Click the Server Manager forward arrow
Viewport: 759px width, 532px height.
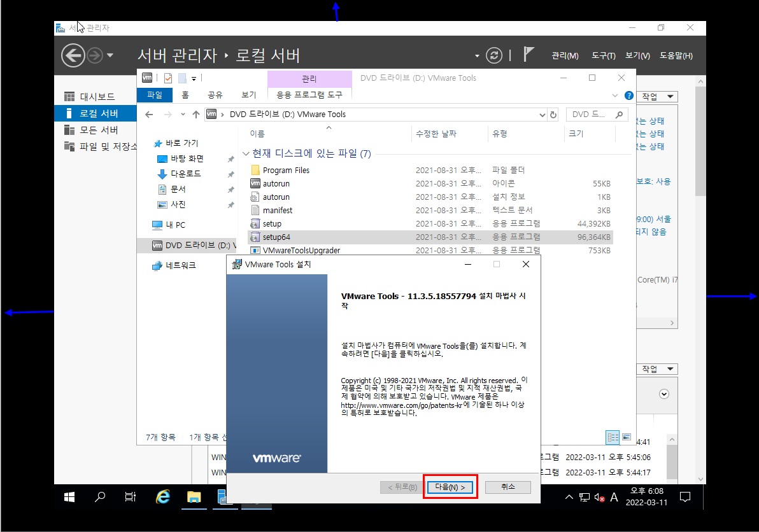pyautogui.click(x=95, y=55)
